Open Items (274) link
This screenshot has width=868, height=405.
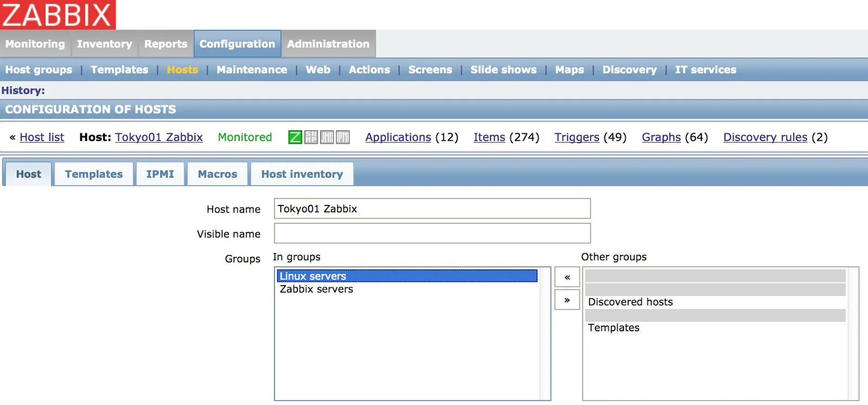489,137
